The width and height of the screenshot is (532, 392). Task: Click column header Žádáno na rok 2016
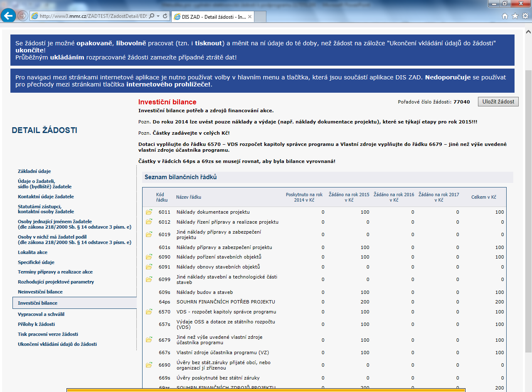pos(394,197)
